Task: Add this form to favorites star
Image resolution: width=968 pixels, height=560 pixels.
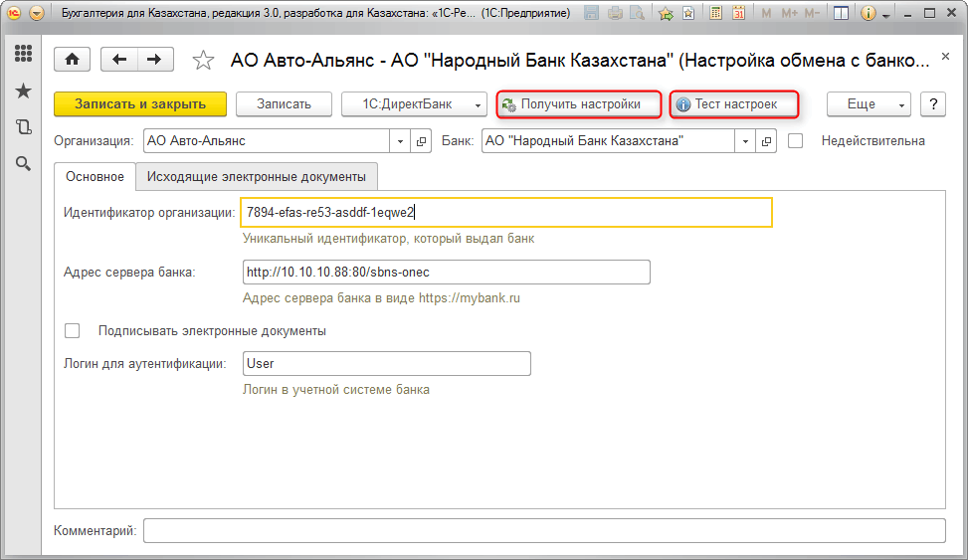Action: [203, 61]
